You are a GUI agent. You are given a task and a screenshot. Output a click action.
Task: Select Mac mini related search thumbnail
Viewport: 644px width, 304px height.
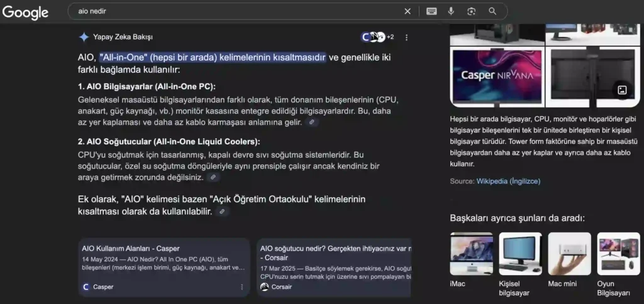[x=570, y=254]
